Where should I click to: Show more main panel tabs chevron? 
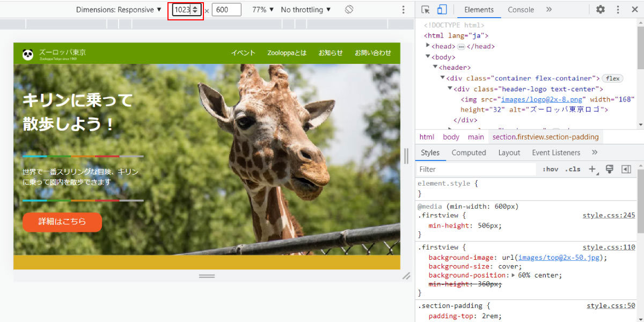[x=549, y=10]
